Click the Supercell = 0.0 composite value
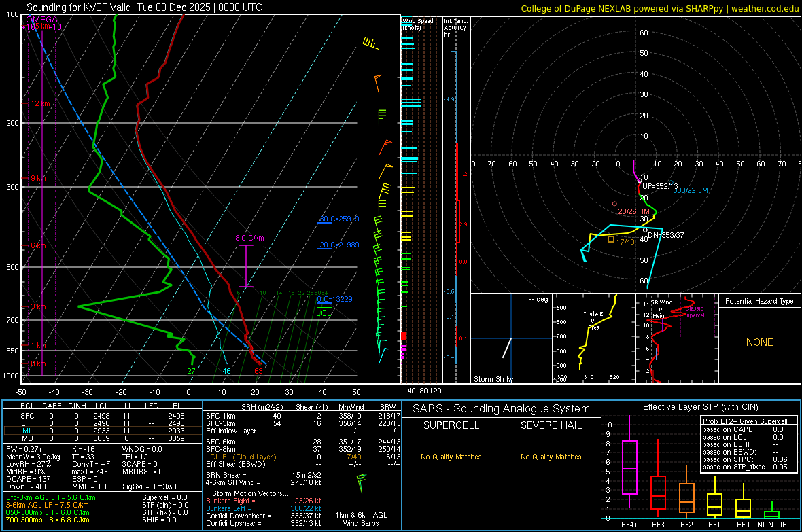Viewport: 802px width, 532px height. pyautogui.click(x=164, y=497)
